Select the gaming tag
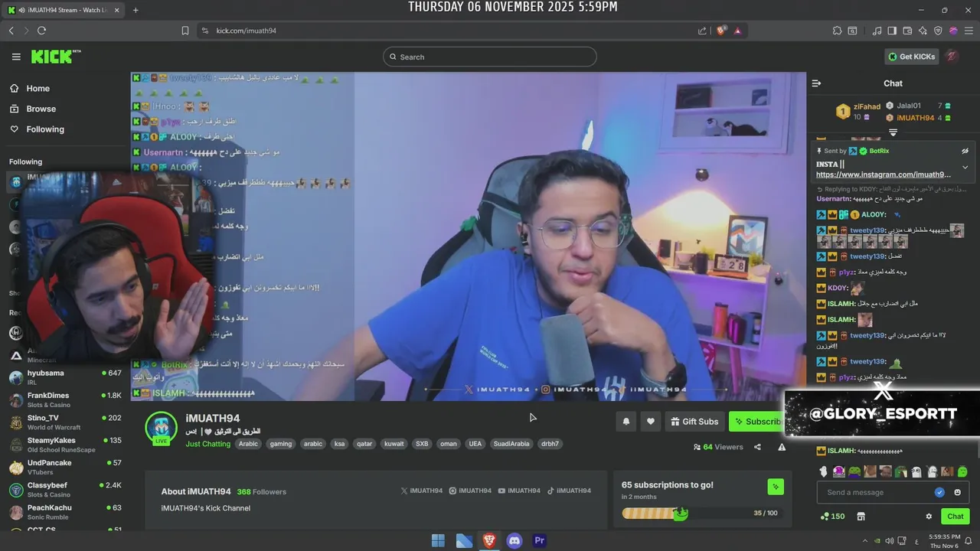This screenshot has width=980, height=551. [x=281, y=444]
